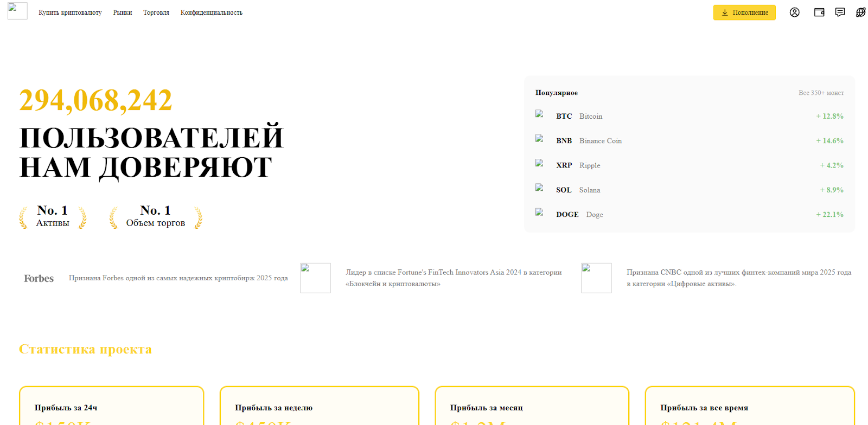This screenshot has height=425, width=868.
Task: Open the user profile icon
Action: [x=794, y=12]
